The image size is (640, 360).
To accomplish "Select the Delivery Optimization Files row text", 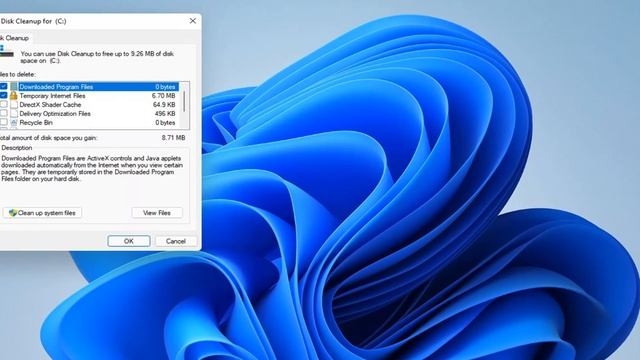I will [55, 113].
